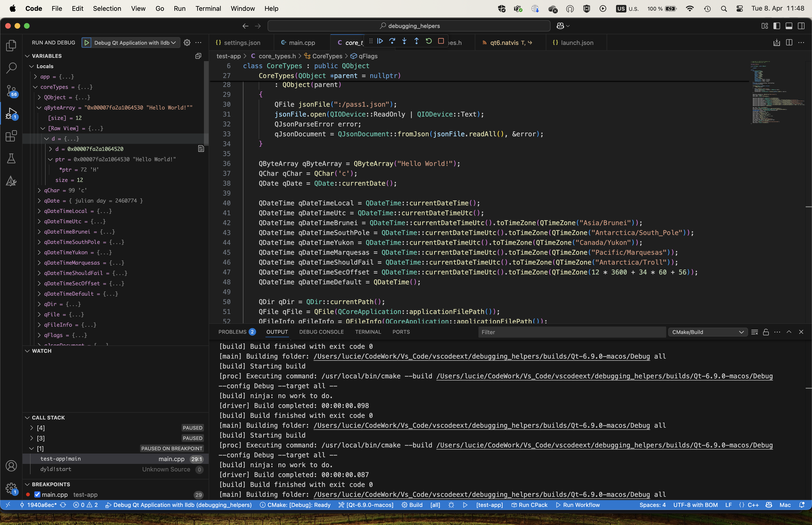812x525 pixels.
Task: Clear output panel icon
Action: [754, 332]
